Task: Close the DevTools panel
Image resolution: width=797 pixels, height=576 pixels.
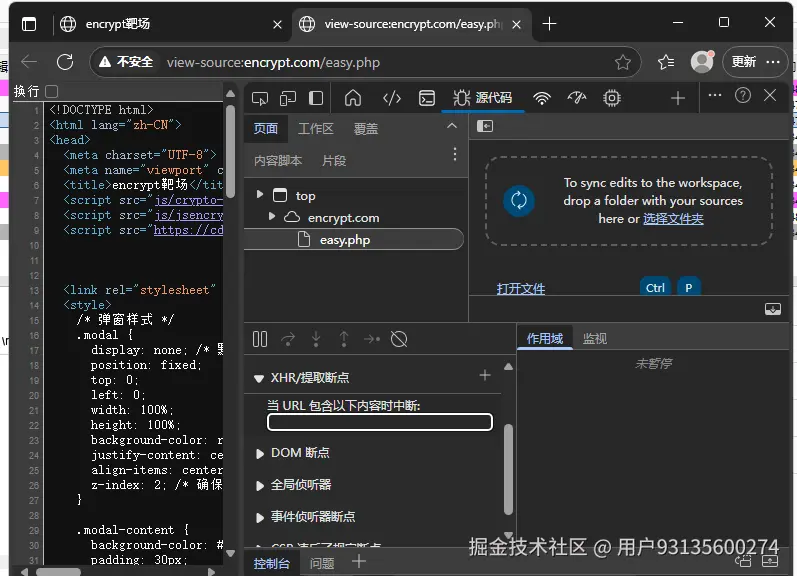Action: click(x=770, y=95)
